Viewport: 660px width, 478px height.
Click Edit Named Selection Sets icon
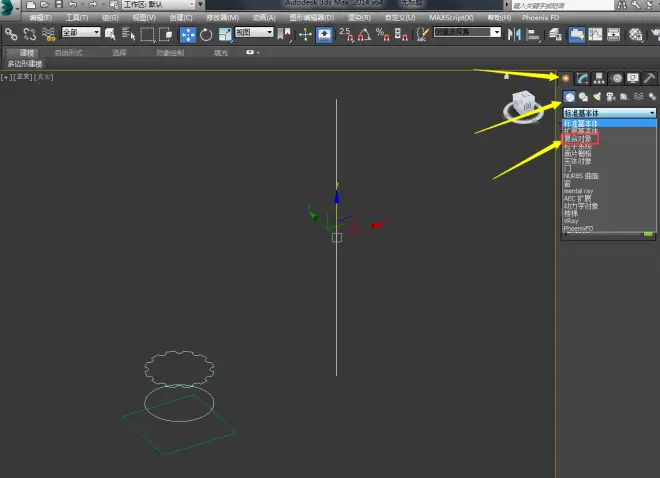[x=422, y=34]
